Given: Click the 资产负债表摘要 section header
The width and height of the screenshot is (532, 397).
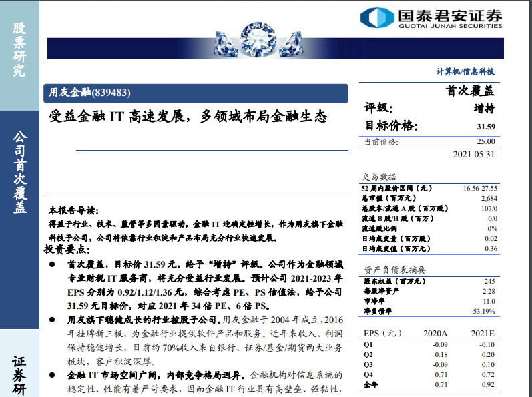Looking at the screenshot, I should [x=390, y=270].
